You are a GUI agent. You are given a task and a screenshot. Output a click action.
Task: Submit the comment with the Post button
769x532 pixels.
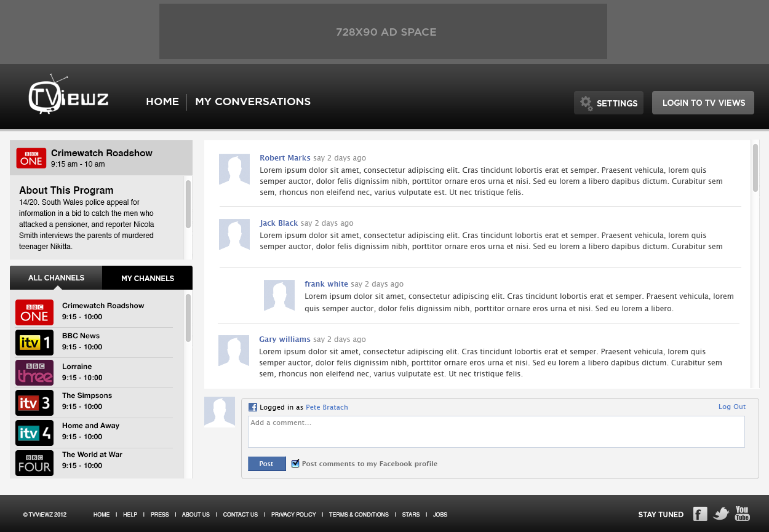pos(266,464)
